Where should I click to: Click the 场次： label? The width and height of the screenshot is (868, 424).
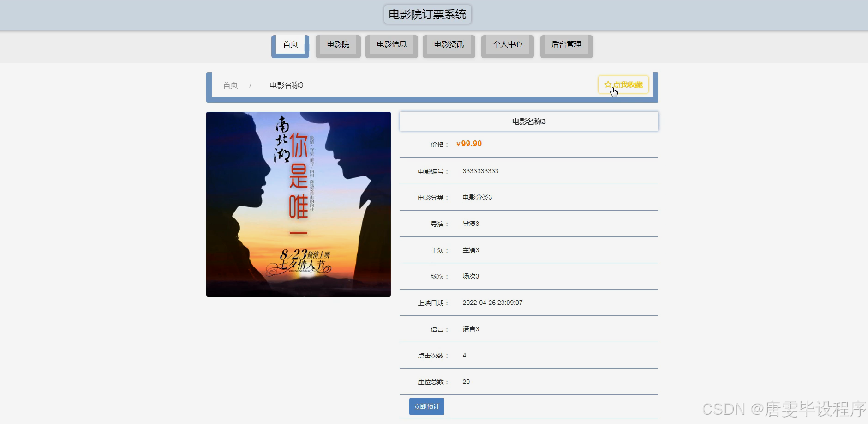click(x=439, y=277)
